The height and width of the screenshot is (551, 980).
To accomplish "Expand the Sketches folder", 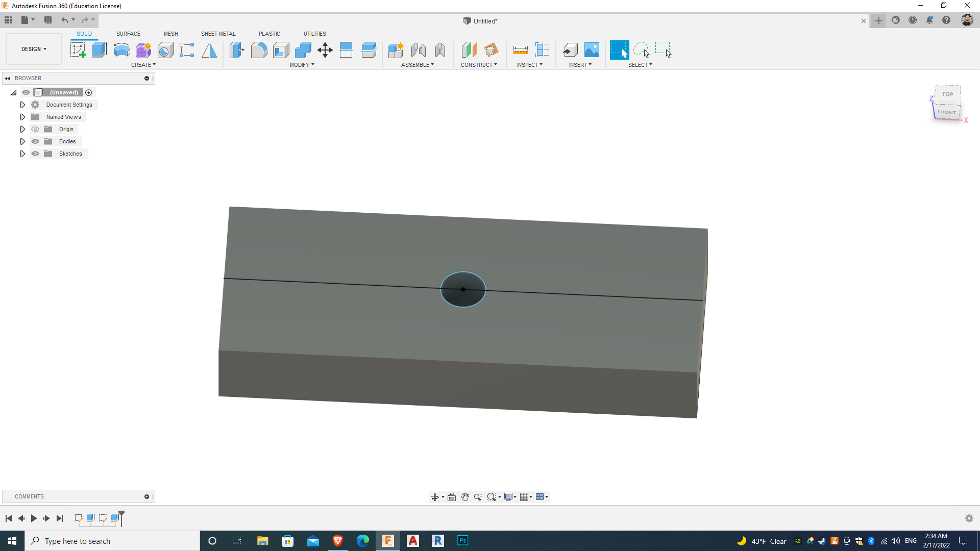I will (22, 154).
